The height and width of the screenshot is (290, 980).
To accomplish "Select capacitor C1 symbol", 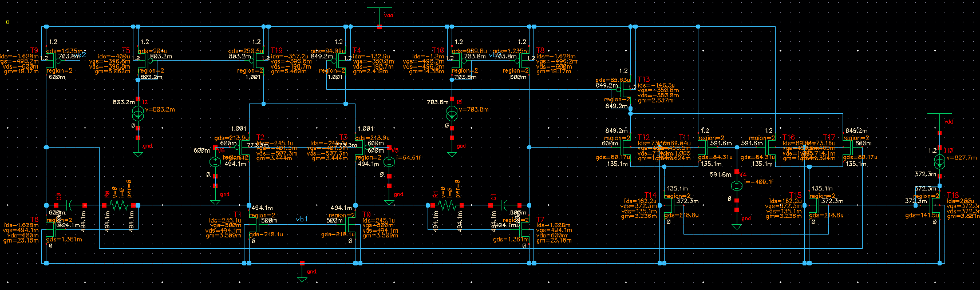I will click(x=504, y=205).
